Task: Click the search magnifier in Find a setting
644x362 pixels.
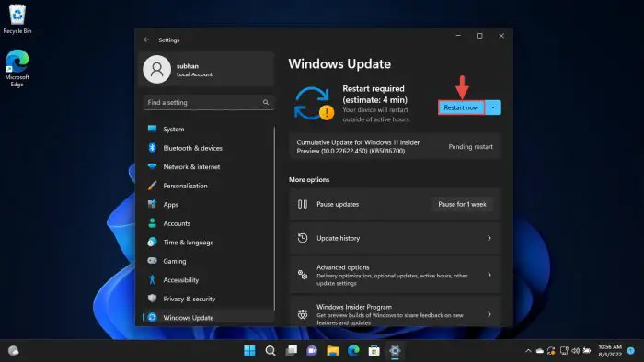Action: click(x=266, y=103)
